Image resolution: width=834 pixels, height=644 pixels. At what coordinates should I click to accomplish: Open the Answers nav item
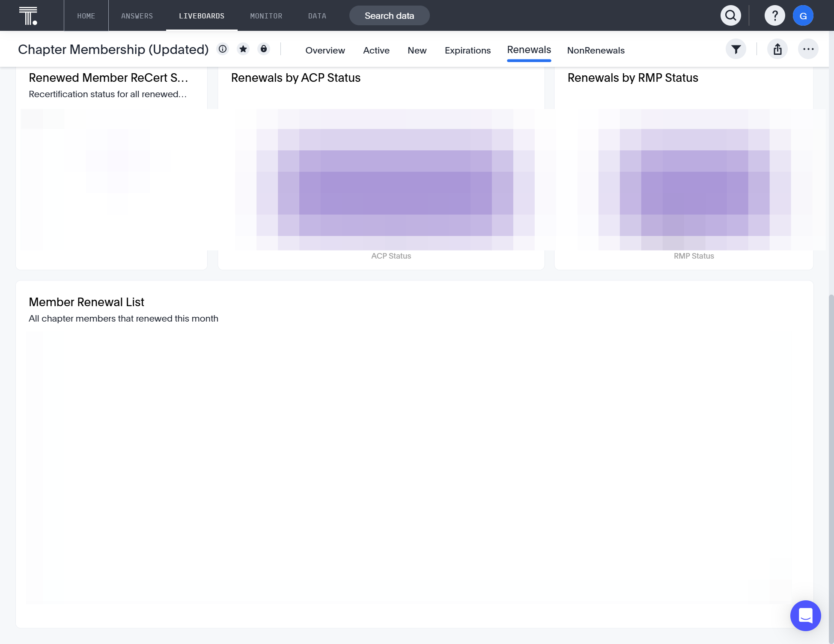pyautogui.click(x=137, y=16)
